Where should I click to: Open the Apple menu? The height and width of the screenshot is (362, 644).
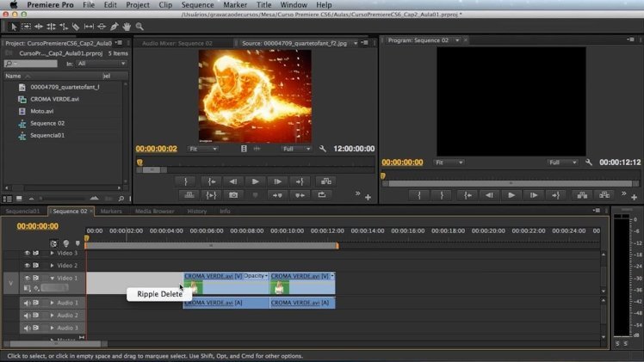(x=14, y=5)
